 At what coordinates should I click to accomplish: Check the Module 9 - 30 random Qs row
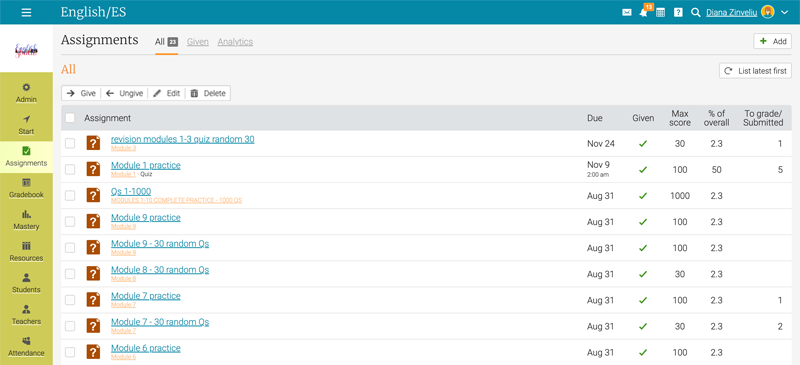pyautogui.click(x=70, y=248)
